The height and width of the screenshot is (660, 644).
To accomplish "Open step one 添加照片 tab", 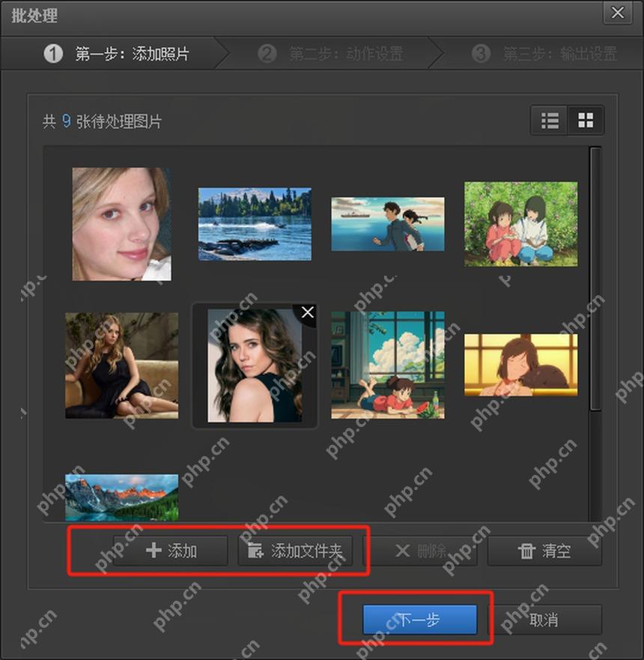I will click(x=115, y=53).
